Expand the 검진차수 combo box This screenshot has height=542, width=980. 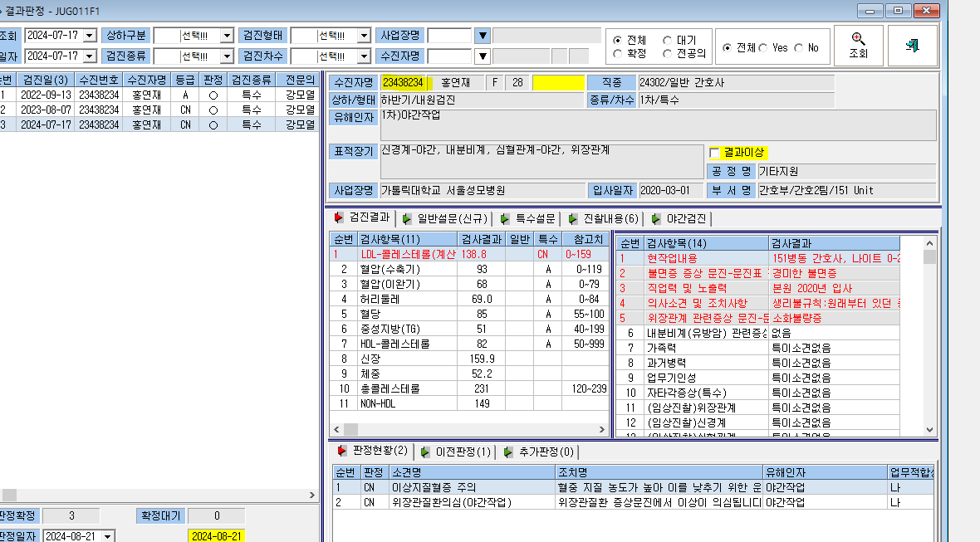tap(364, 56)
